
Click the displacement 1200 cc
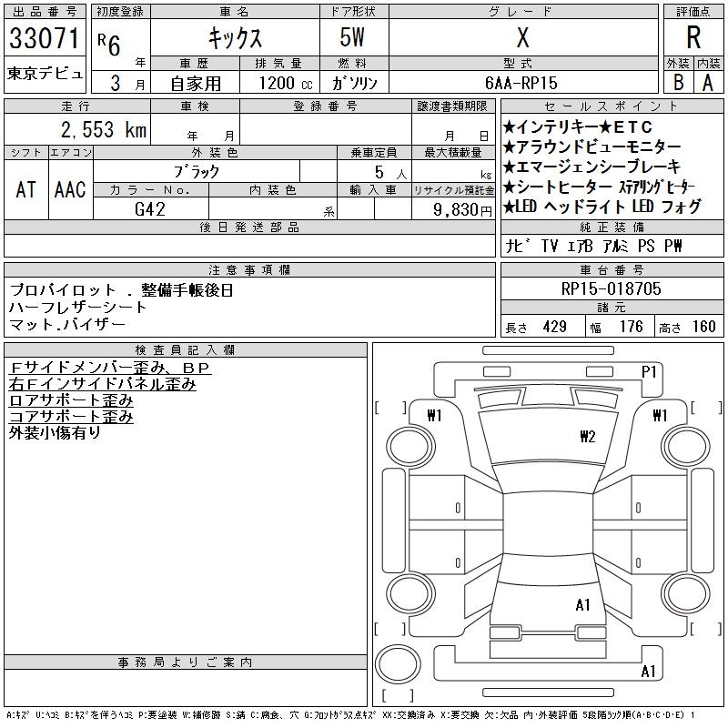click(x=286, y=83)
